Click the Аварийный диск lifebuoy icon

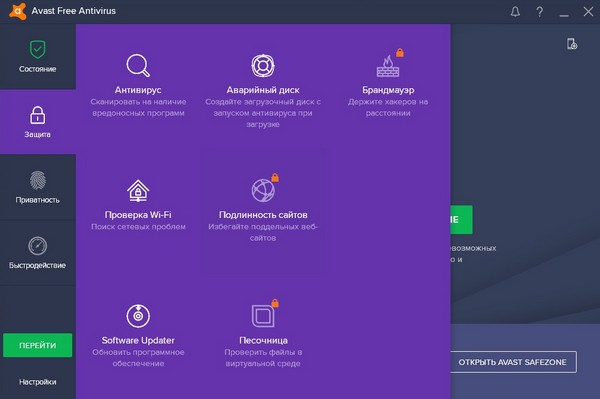click(x=263, y=65)
